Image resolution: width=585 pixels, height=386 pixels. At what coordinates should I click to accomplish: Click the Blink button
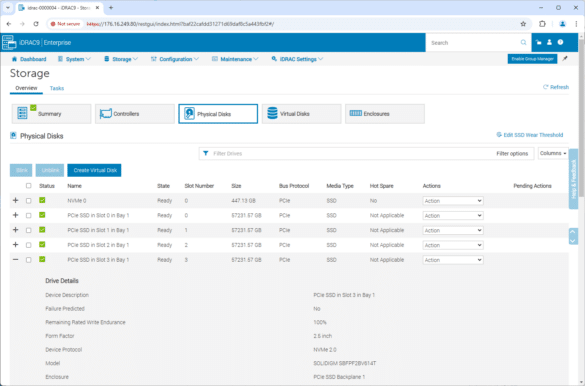[21, 170]
